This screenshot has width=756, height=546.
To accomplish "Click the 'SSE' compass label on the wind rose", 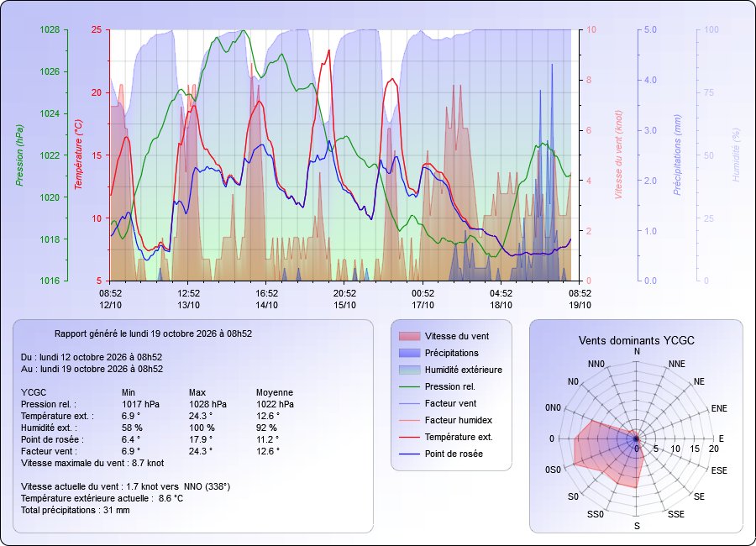I will click(x=676, y=515).
